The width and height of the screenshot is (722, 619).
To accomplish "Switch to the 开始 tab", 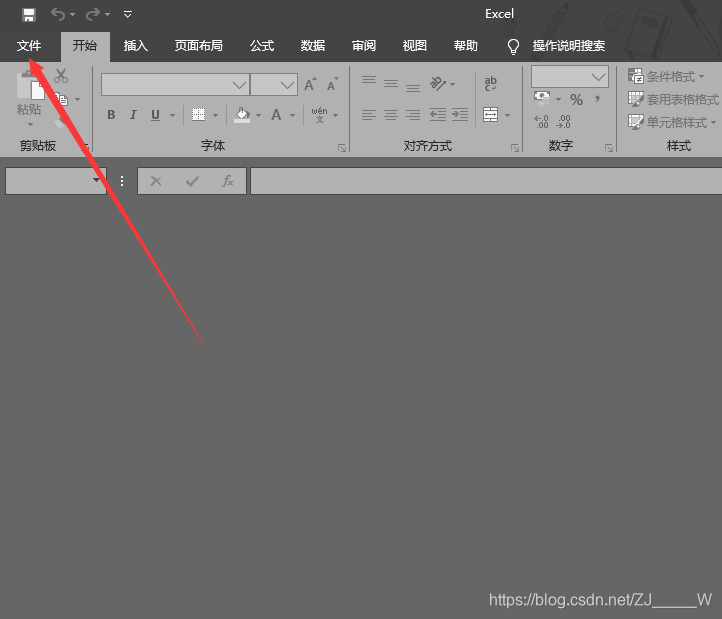I will [85, 46].
